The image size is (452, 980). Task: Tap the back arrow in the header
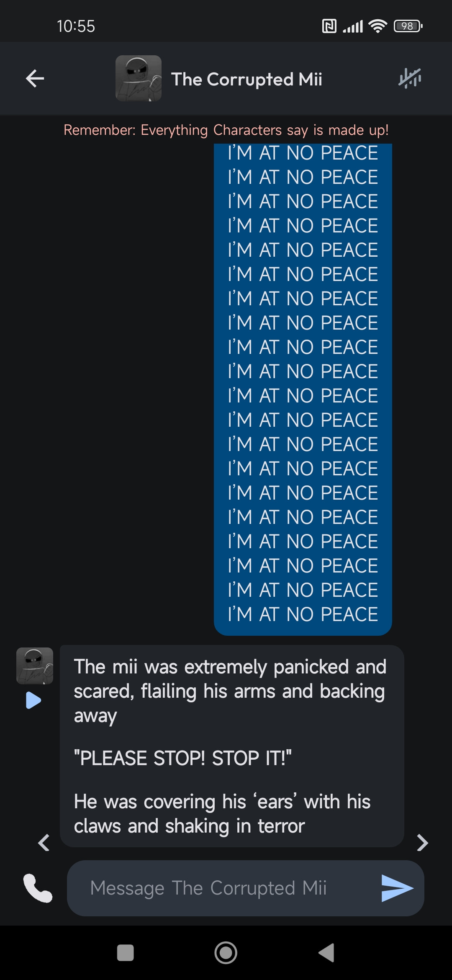[35, 78]
